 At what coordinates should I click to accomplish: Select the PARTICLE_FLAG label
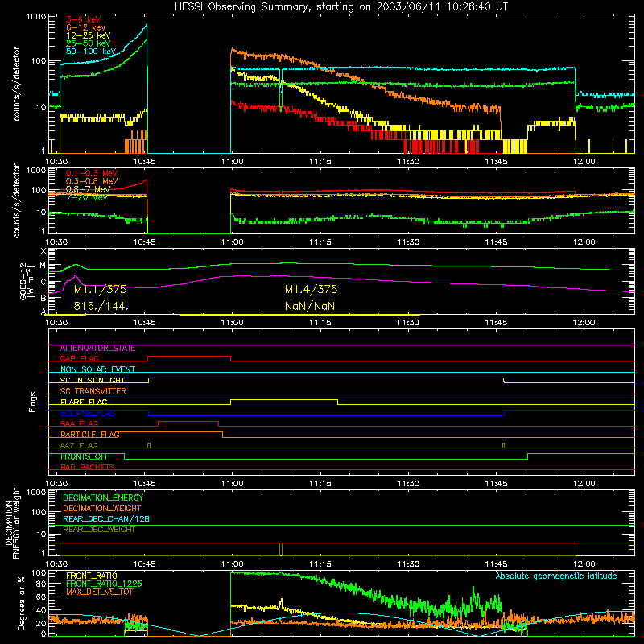click(92, 435)
